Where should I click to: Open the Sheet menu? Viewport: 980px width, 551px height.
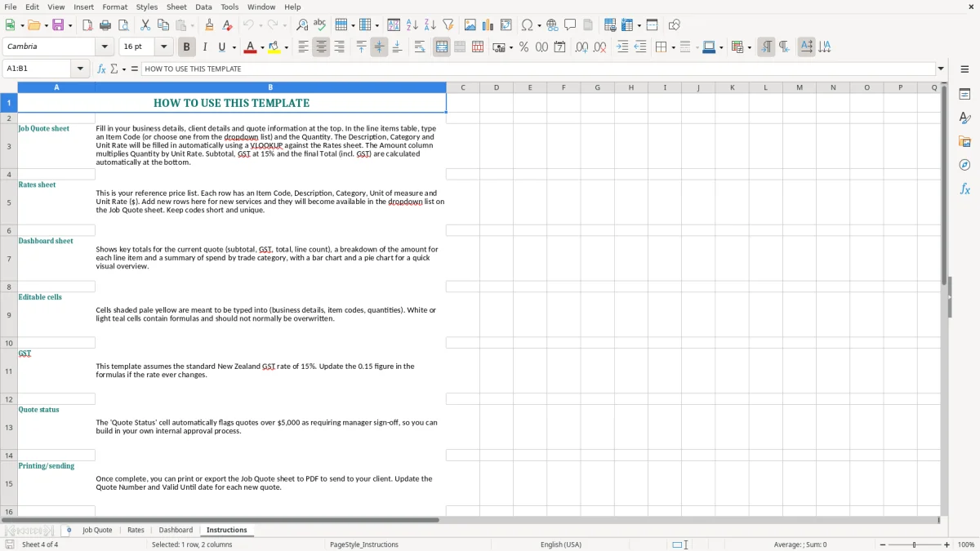176,7
